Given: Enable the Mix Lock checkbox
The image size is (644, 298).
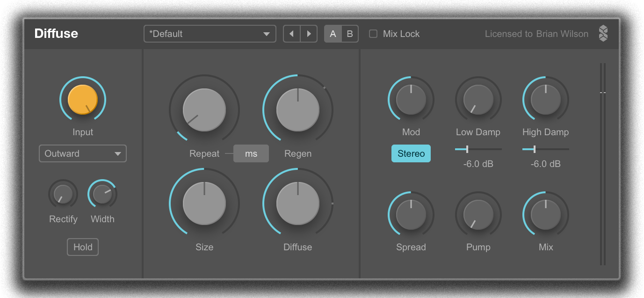Looking at the screenshot, I should 373,34.
